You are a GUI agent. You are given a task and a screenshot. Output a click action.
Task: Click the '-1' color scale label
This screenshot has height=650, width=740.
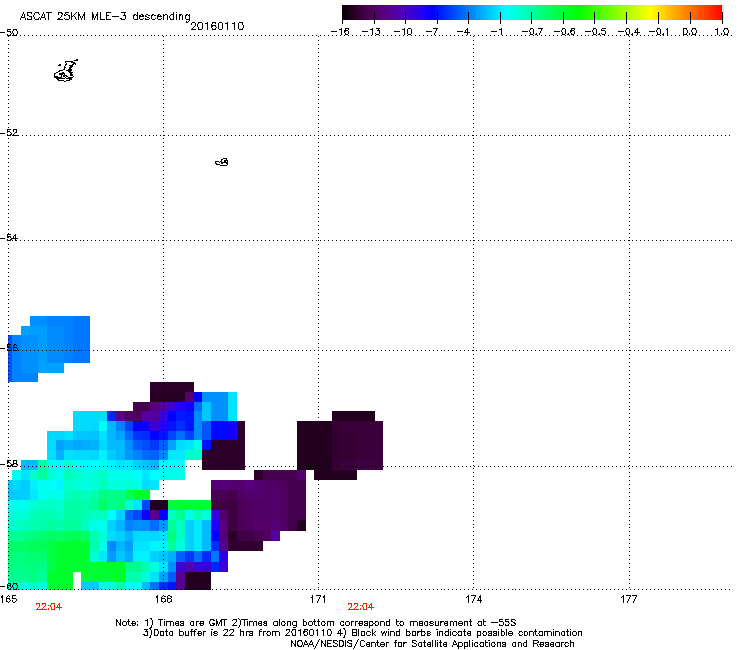(x=497, y=32)
